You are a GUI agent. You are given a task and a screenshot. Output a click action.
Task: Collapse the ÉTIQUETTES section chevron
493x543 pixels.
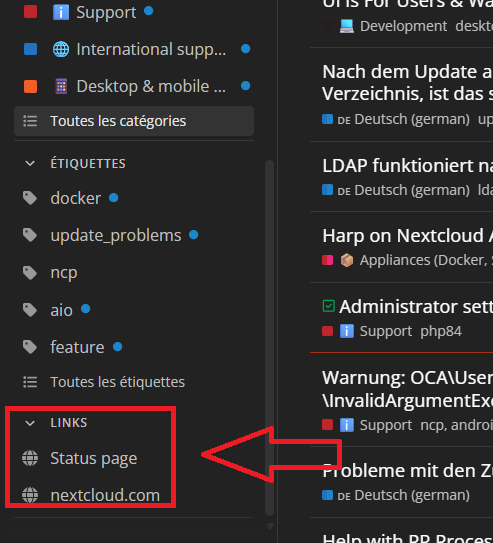coord(30,163)
